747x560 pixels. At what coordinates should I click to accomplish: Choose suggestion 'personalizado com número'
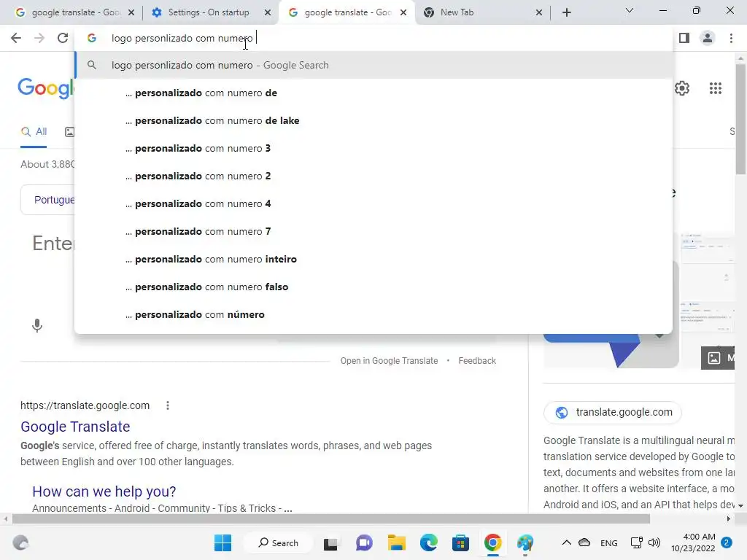pyautogui.click(x=373, y=314)
